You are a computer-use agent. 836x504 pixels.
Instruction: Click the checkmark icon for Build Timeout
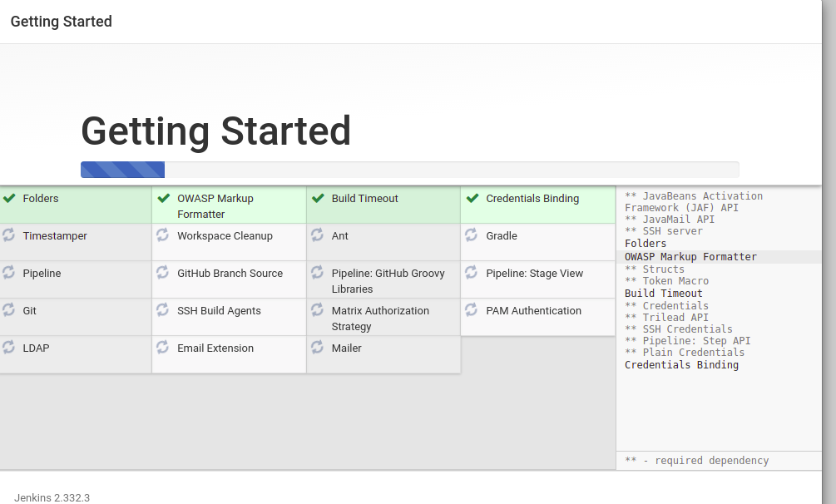(318, 199)
